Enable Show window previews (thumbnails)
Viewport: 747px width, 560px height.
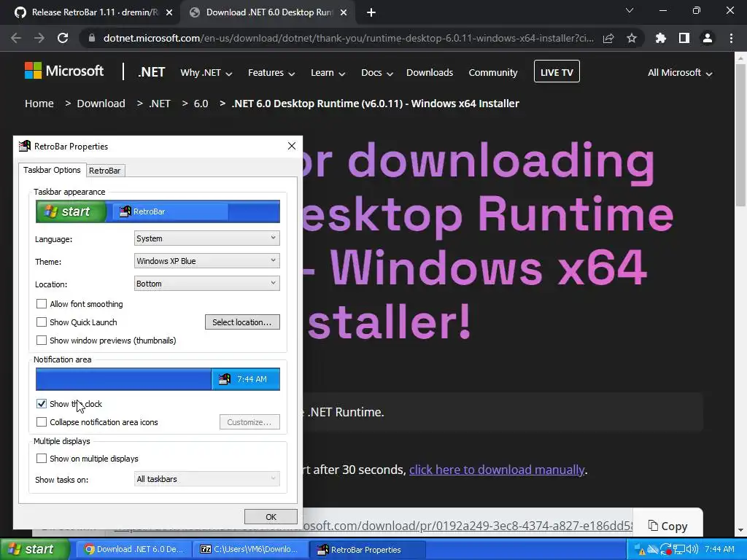point(42,340)
